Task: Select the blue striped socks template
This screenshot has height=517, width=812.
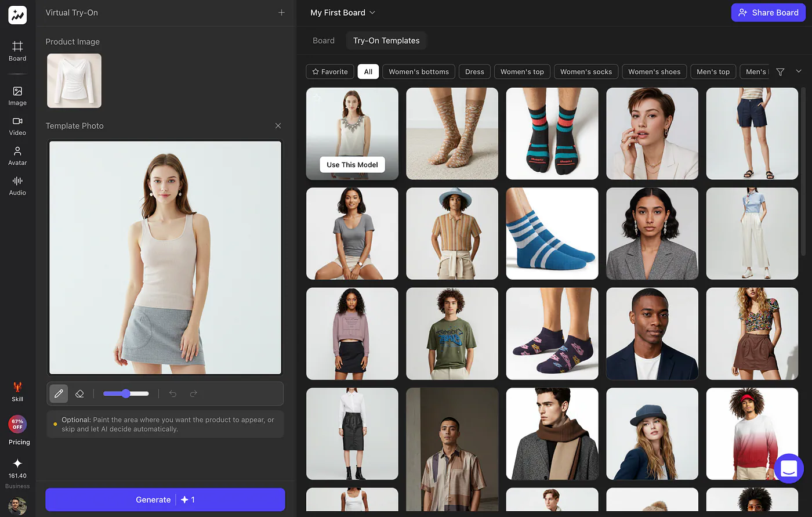Action: coord(552,234)
